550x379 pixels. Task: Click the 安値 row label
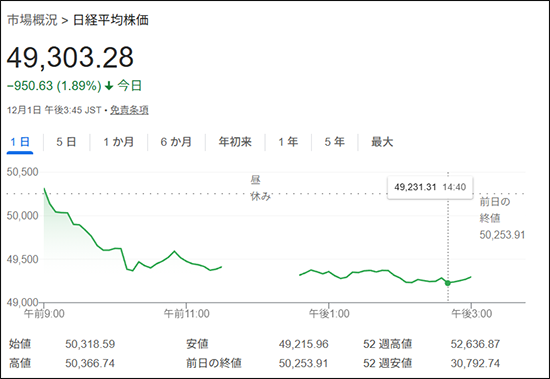pos(197,344)
